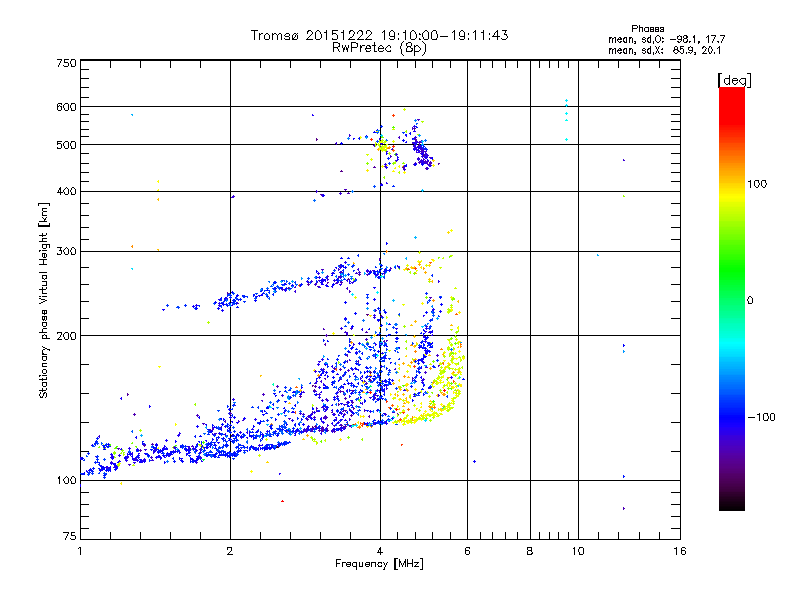Click the 'RwPretec (8p)' subtitle
800x600 pixels.
(x=380, y=48)
